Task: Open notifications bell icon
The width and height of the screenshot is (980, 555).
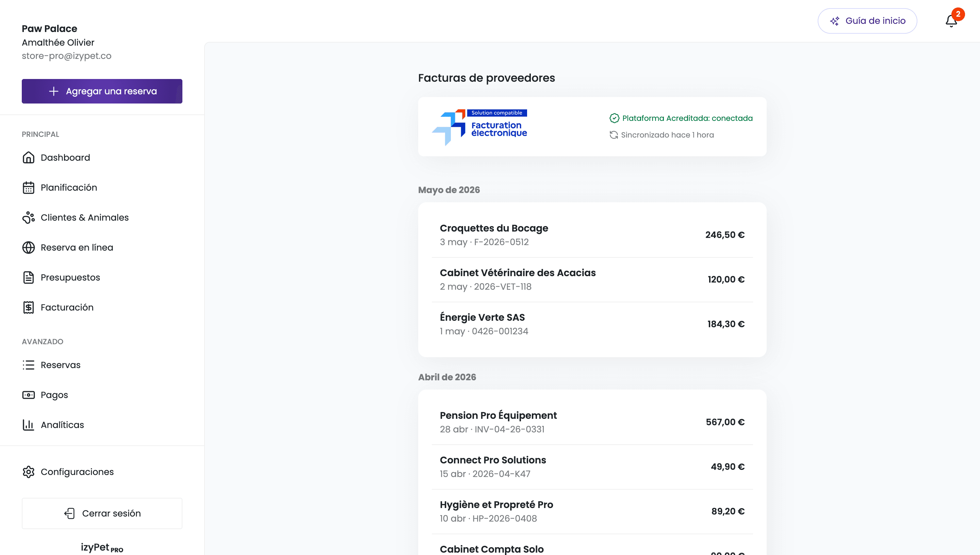Action: point(951,21)
